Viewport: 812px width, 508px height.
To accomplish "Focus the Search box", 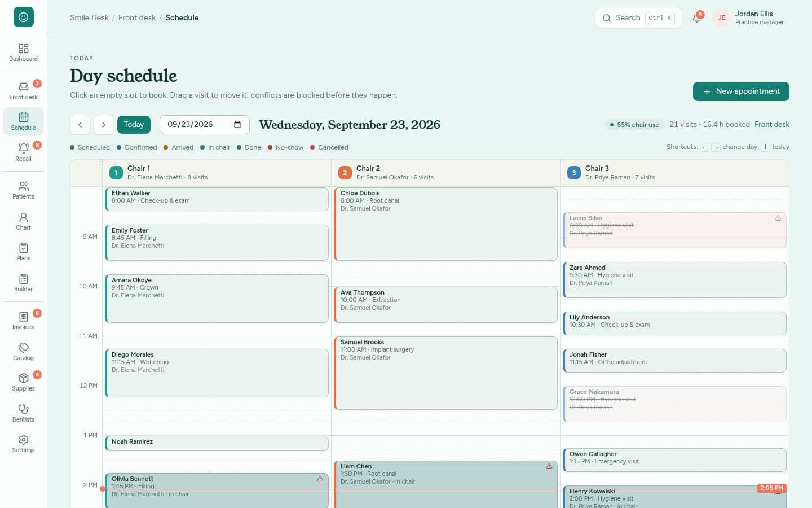I will (638, 18).
